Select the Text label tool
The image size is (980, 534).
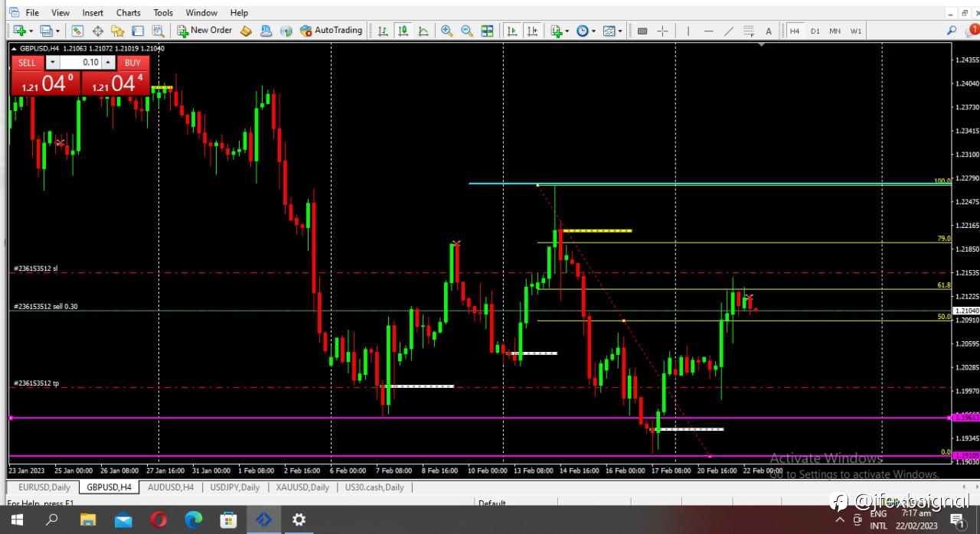769,31
